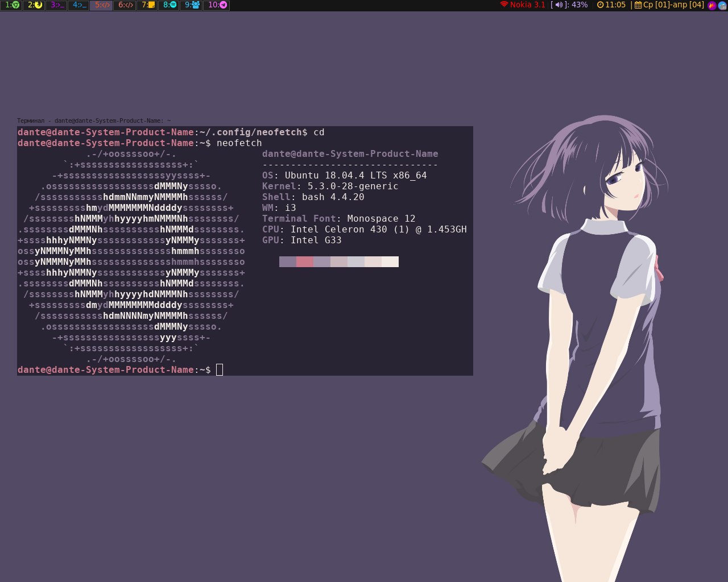The width and height of the screenshot is (728, 582).
Task: Click the terminal prompt cursor block
Action: tap(220, 370)
